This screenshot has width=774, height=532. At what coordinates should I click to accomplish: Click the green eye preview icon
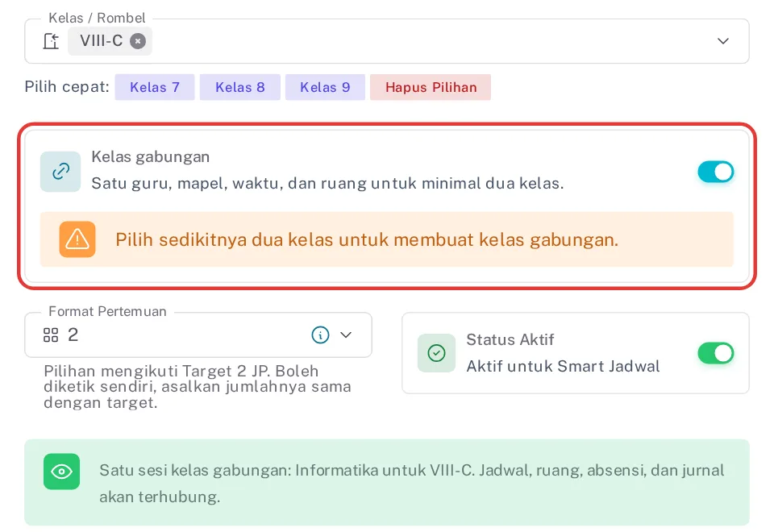[62, 472]
